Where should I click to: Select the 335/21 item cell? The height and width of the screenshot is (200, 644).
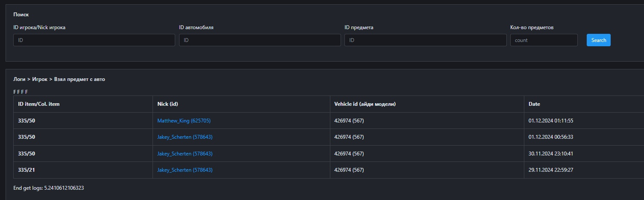point(26,170)
